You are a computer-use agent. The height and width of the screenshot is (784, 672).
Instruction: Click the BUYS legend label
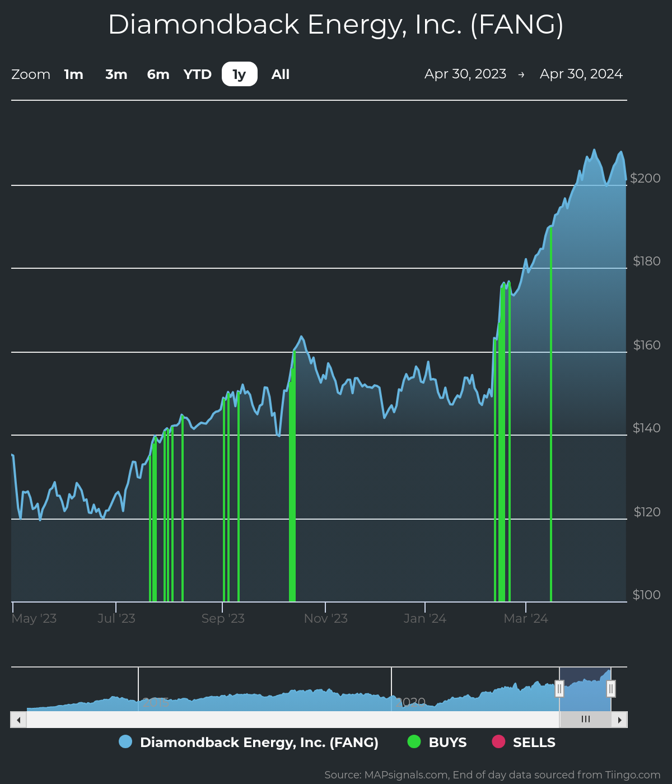(x=447, y=743)
